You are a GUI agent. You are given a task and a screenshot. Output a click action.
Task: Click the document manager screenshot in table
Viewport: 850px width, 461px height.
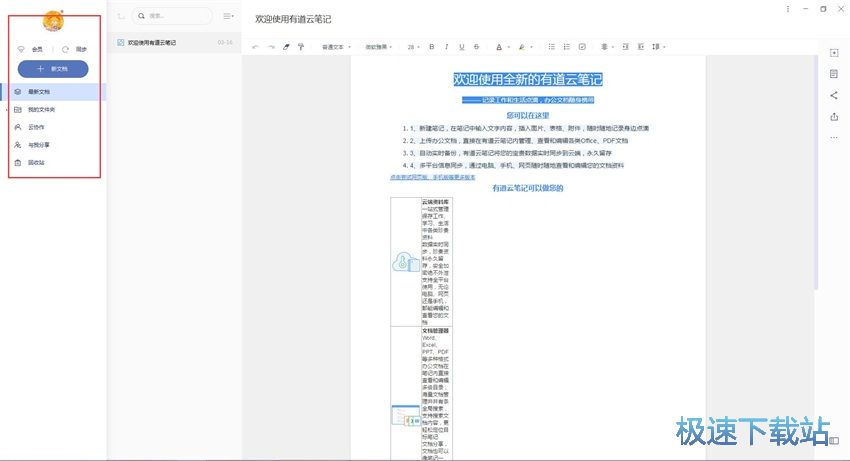(406, 415)
